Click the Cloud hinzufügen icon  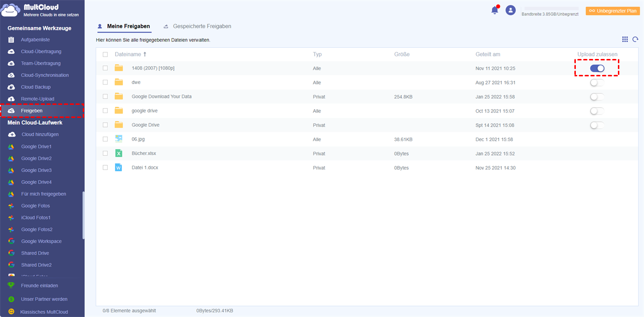11,134
